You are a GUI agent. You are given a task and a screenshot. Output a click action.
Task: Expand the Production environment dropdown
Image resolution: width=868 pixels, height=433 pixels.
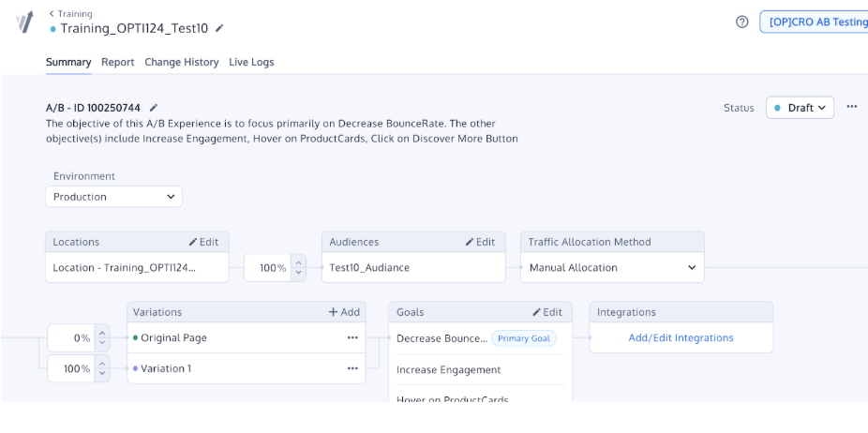pyautogui.click(x=113, y=197)
